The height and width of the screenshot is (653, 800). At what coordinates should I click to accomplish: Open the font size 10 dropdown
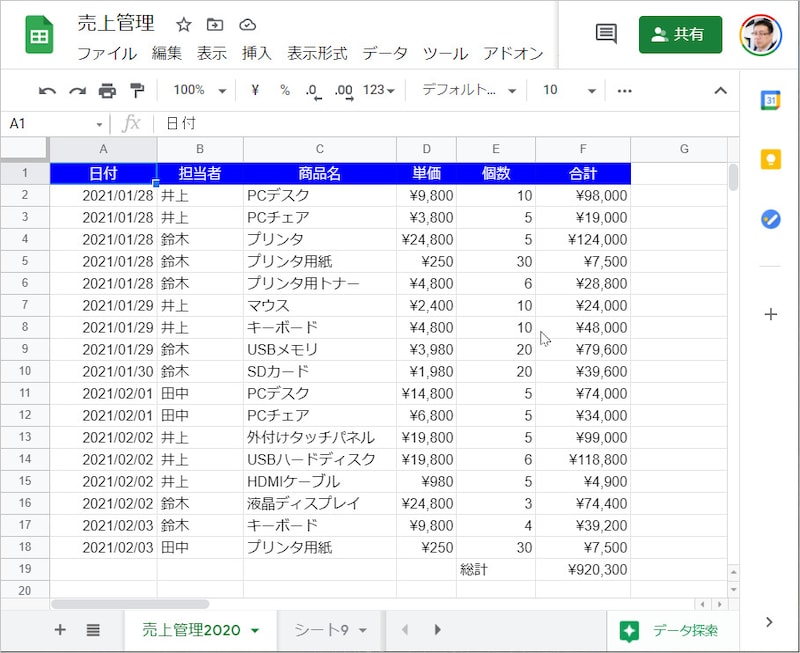(x=568, y=91)
